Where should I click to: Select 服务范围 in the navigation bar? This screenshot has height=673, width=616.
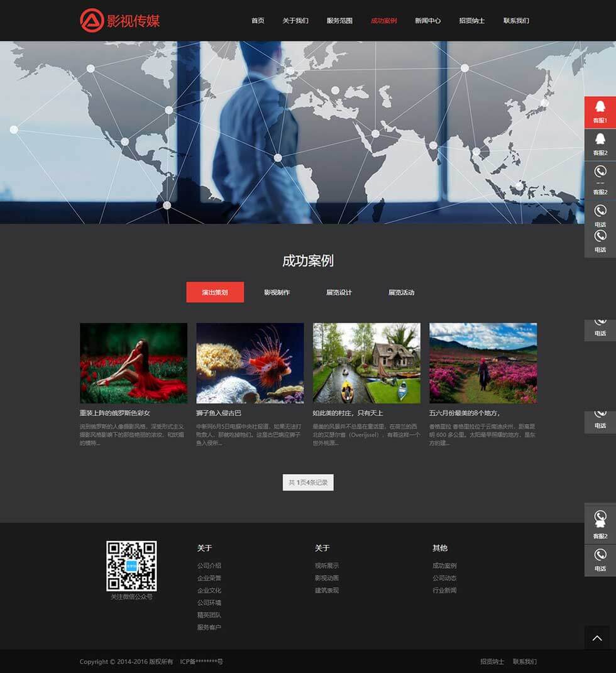[339, 21]
